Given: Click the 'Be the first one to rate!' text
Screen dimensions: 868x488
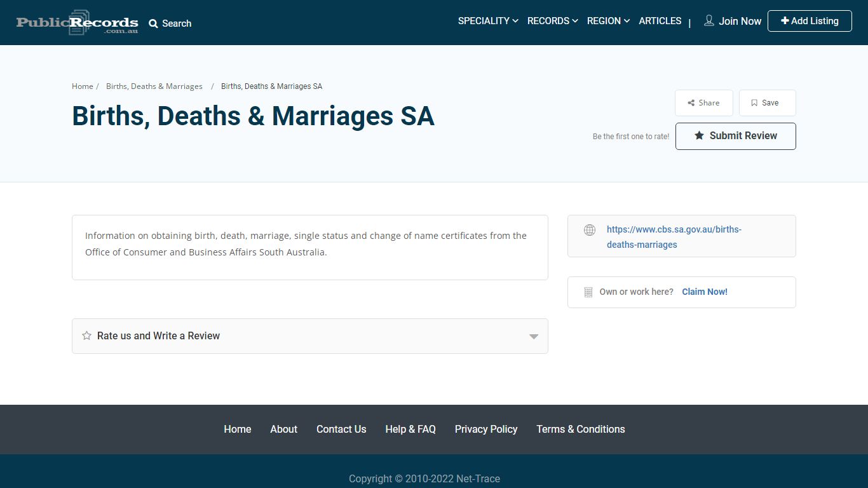Looking at the screenshot, I should click(631, 137).
